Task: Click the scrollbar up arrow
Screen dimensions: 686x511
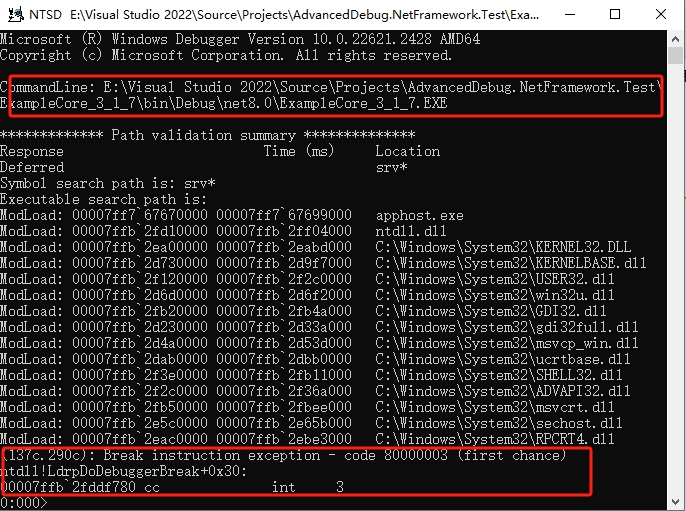Action: tap(675, 39)
